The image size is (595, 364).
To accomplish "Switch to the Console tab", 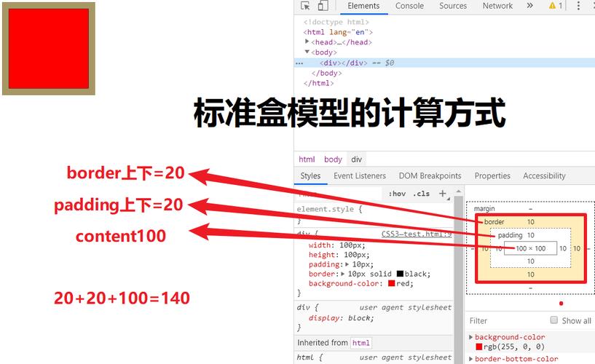I will pyautogui.click(x=409, y=6).
